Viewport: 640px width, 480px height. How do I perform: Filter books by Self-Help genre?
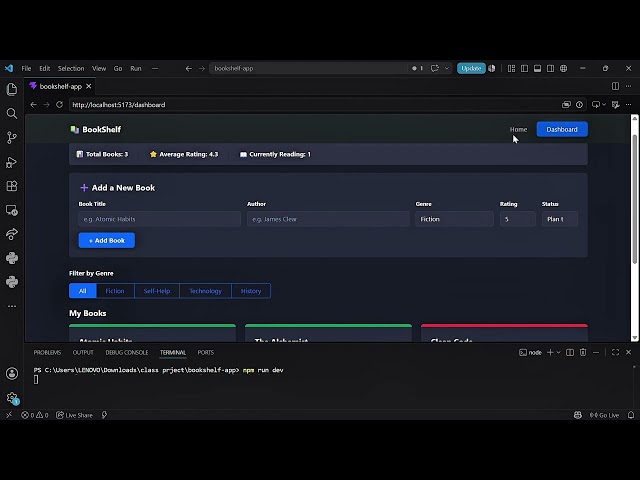coord(157,291)
